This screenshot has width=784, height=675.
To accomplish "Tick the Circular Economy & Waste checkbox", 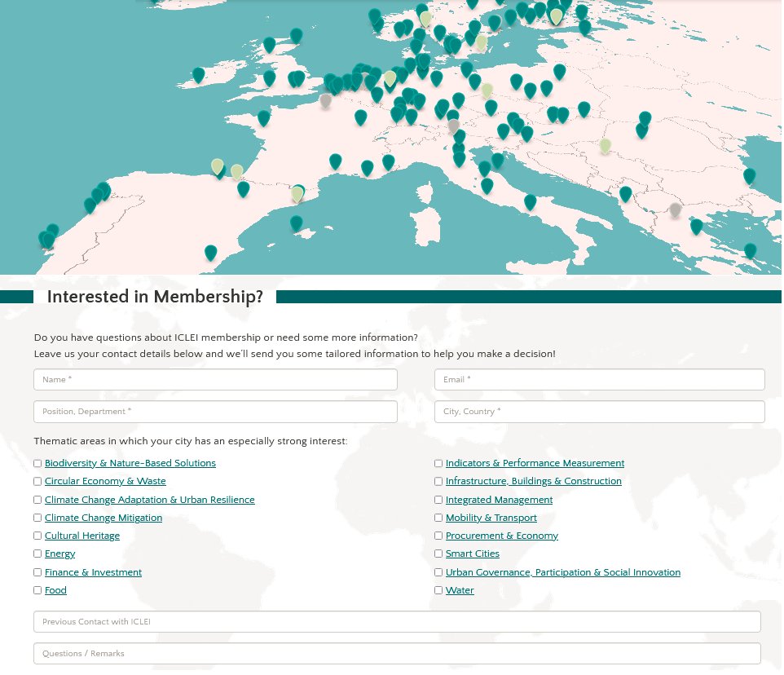I will pyautogui.click(x=37, y=482).
